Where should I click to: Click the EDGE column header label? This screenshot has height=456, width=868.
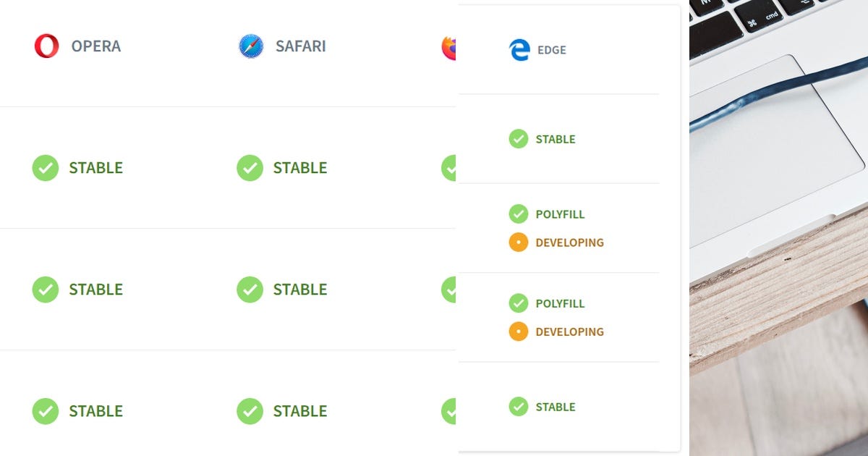point(550,50)
